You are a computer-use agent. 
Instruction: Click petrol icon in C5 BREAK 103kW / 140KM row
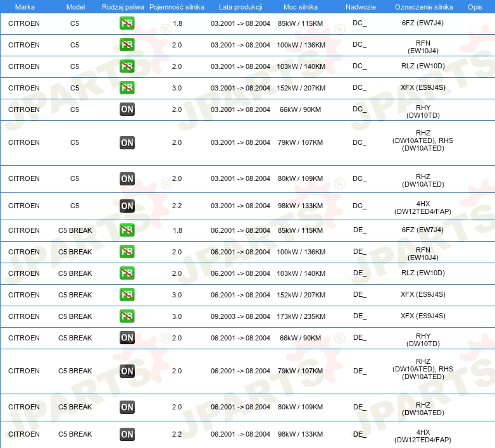[127, 273]
